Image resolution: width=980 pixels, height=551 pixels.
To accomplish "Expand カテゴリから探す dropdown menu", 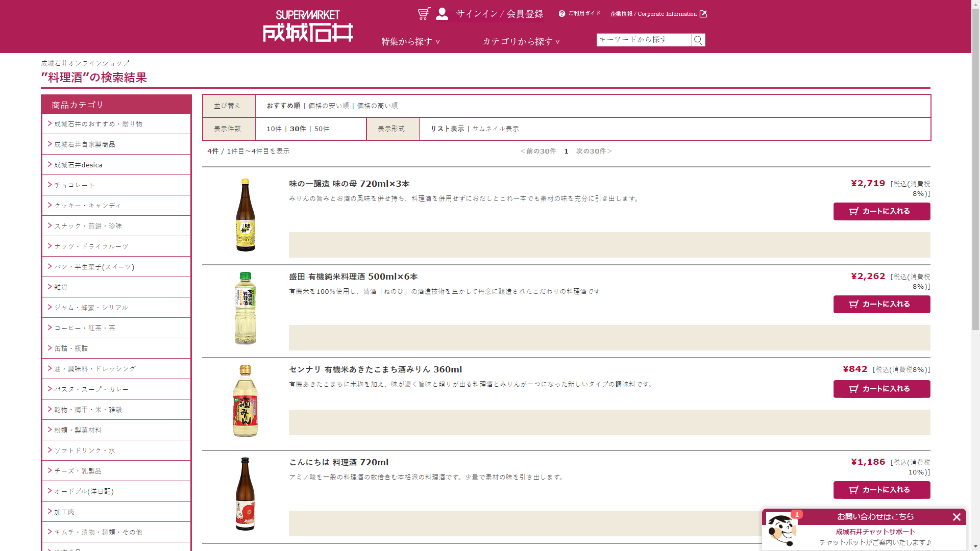I will (x=521, y=41).
